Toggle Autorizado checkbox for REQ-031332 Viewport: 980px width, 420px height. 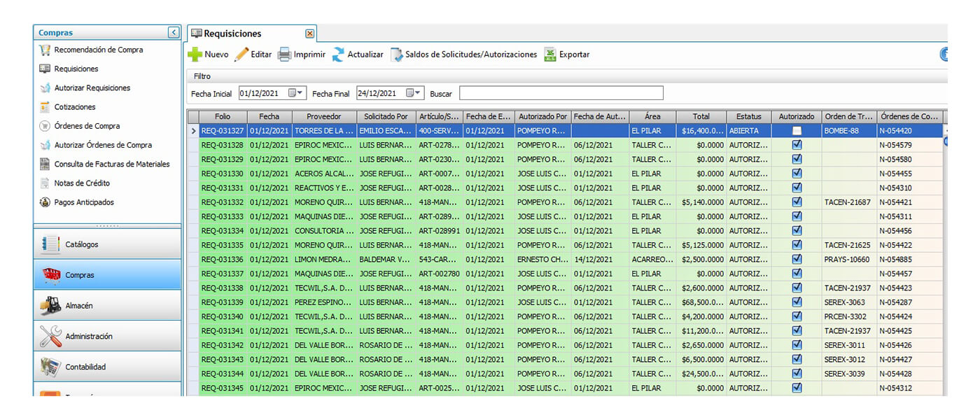[797, 202]
